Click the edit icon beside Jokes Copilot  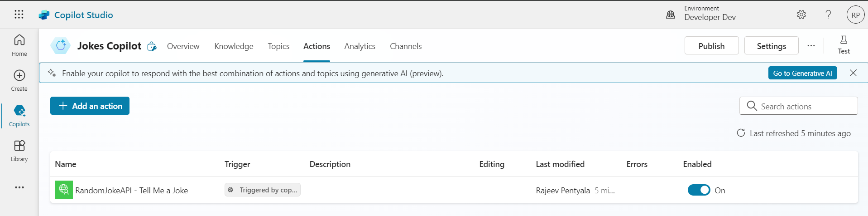(152, 46)
